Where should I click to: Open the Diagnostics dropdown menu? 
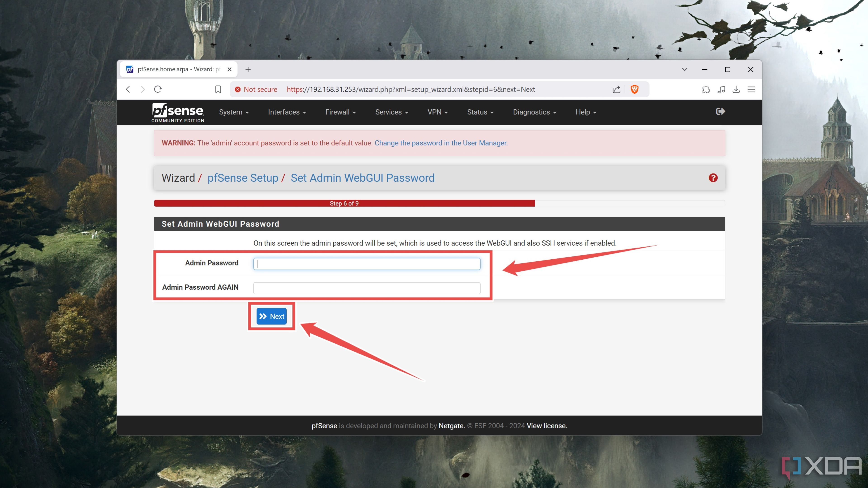pyautogui.click(x=533, y=113)
